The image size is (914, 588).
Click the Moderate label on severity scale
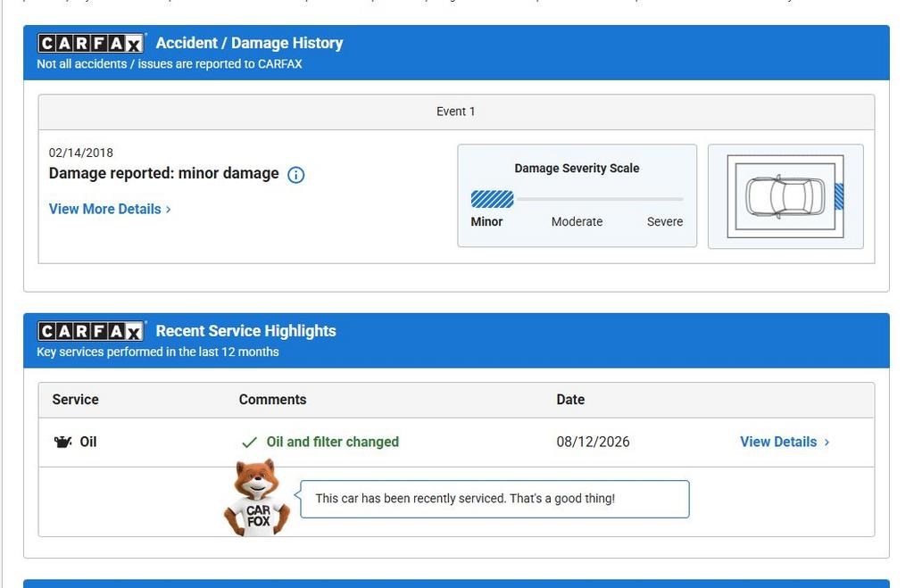pyautogui.click(x=577, y=221)
